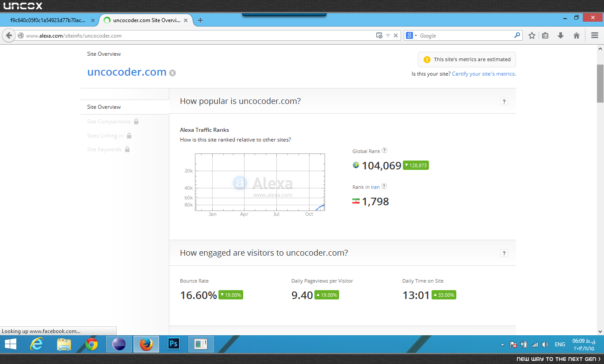Click the Daily Pageviews 19.00% change badge
604x364 pixels.
[x=327, y=295]
